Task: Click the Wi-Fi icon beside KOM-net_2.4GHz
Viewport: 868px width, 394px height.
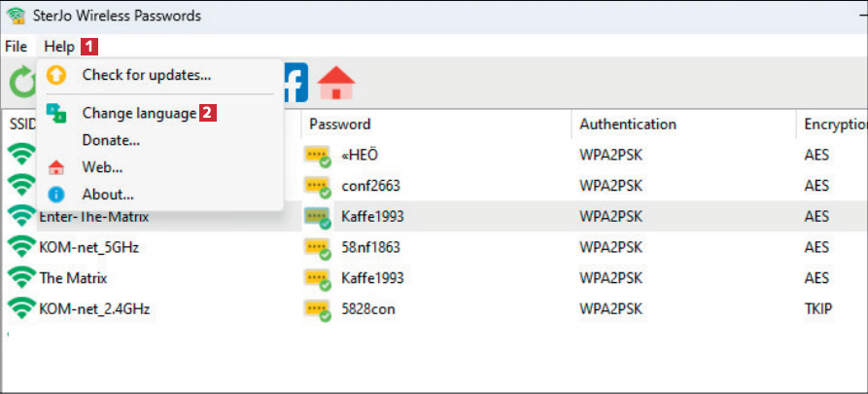Action: click(21, 308)
